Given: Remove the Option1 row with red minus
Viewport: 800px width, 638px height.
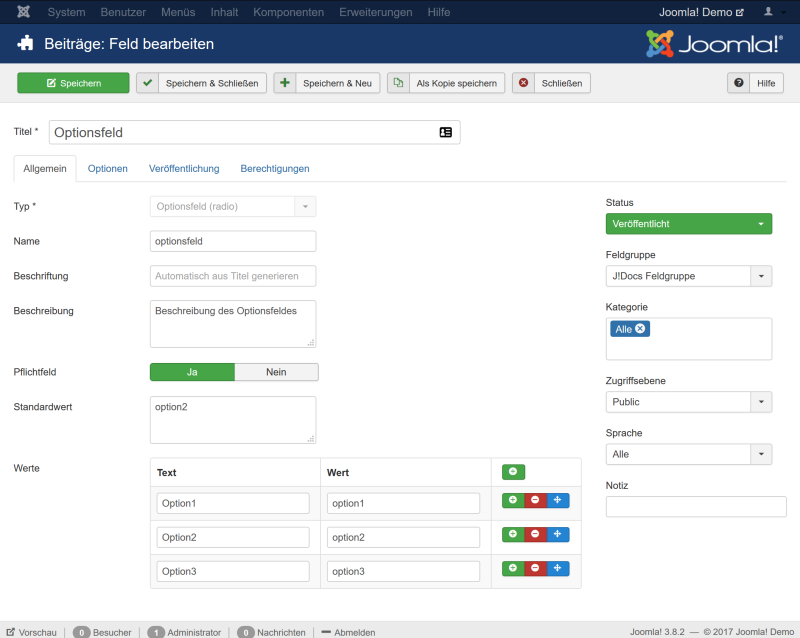Looking at the screenshot, I should coord(535,502).
